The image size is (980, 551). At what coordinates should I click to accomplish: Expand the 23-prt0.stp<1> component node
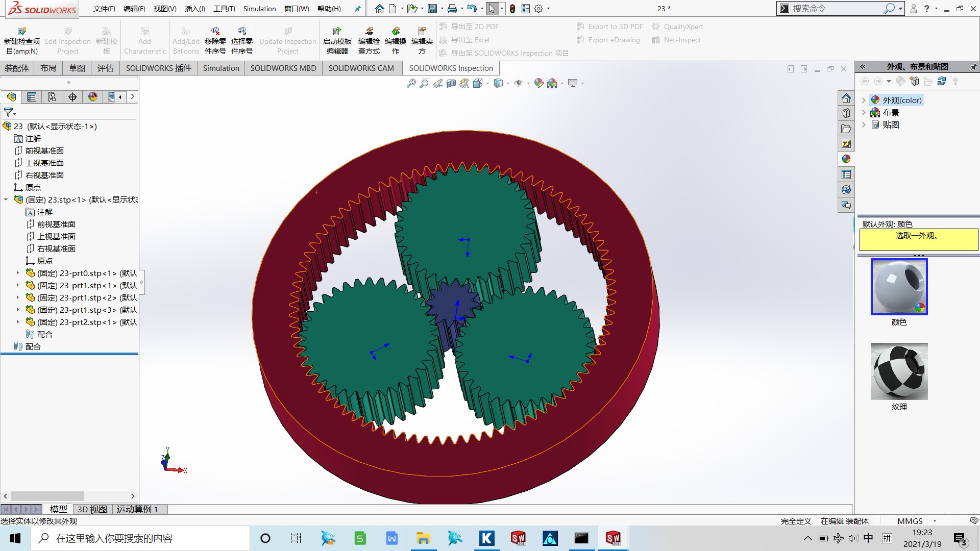point(18,273)
